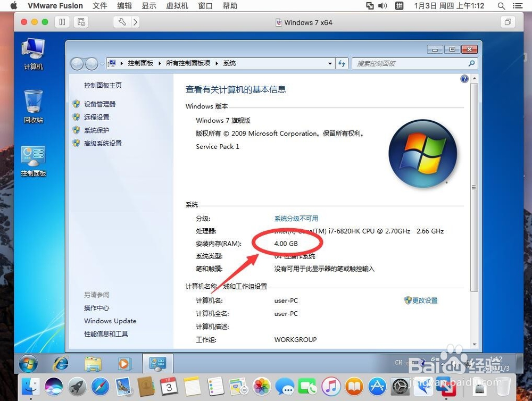Open 性能信息和工具 link
The width and height of the screenshot is (532, 401).
coord(106,334)
